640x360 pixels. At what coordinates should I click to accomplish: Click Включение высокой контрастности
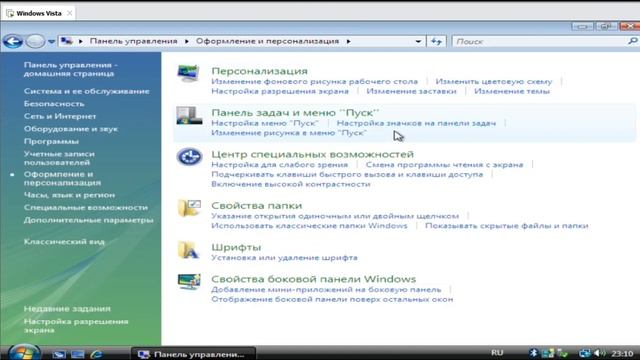pyautogui.click(x=291, y=184)
